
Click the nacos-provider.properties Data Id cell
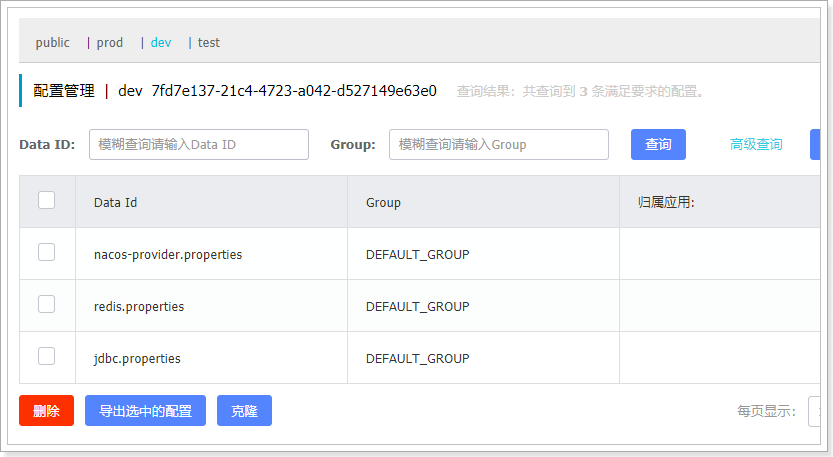coord(168,254)
